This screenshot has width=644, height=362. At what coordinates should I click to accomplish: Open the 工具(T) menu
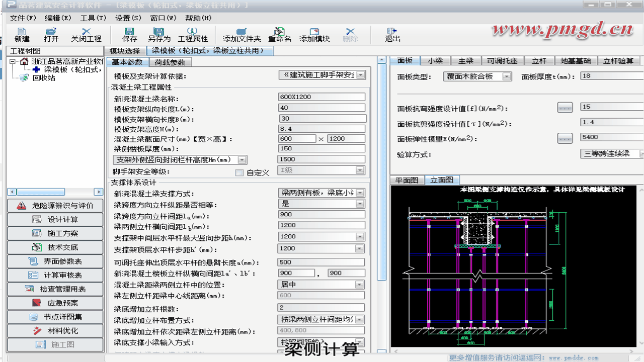(x=93, y=18)
